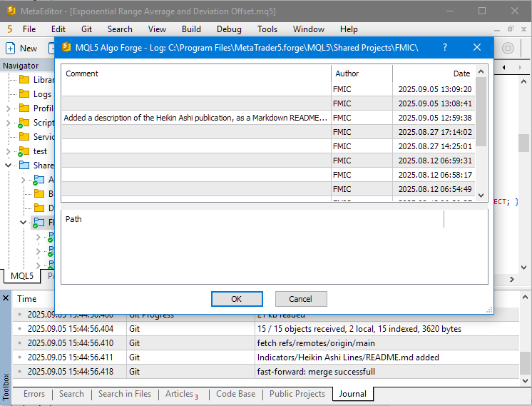This screenshot has width=532, height=406.
Task: Select commit dated 2025.08.27 14:25:01
Action: (268, 146)
